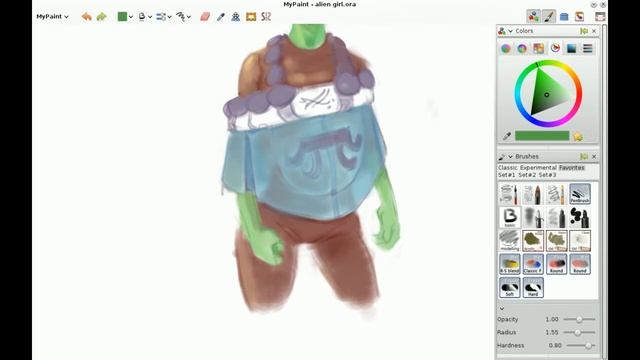
Task: Select the frame tool icon in toolbar
Action: click(251, 17)
